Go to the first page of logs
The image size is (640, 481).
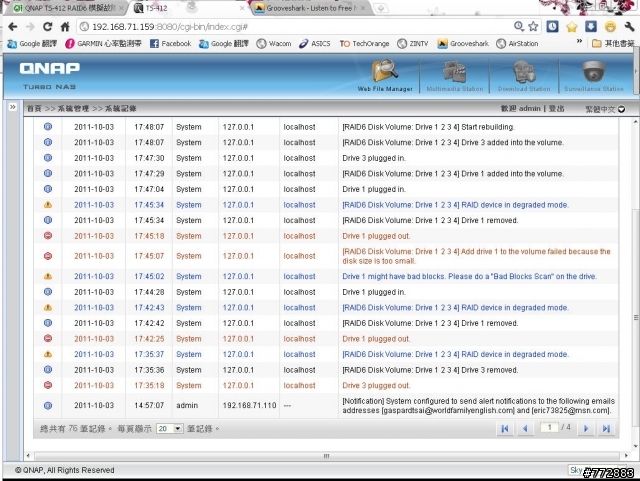tap(505, 429)
